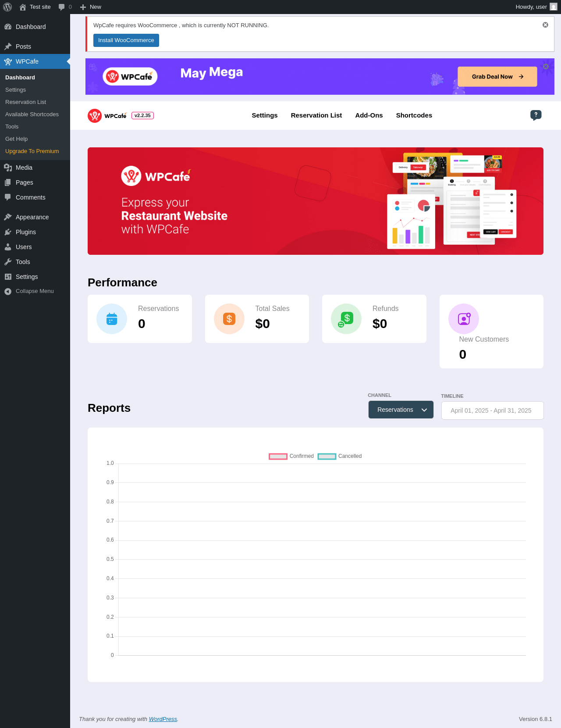Click the user avatar next to Howdy
The height and width of the screenshot is (728, 561).
554,7
